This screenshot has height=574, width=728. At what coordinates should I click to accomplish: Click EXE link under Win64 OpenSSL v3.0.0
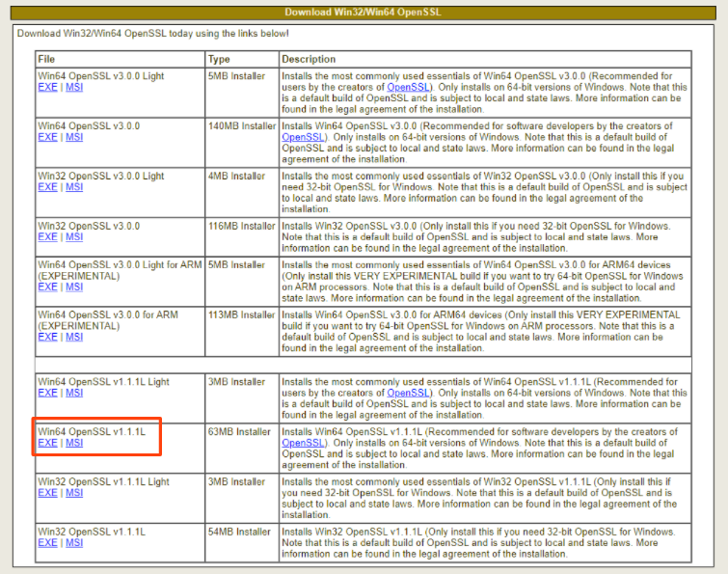[48, 137]
